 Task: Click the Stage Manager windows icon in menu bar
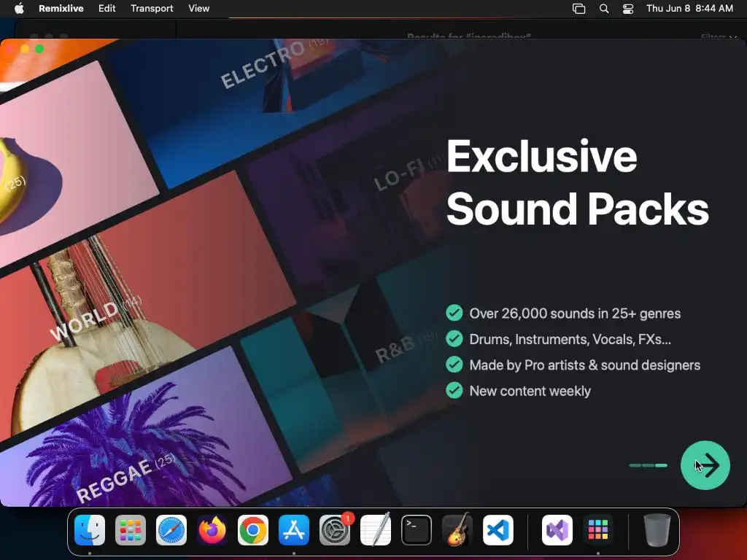[x=578, y=9]
